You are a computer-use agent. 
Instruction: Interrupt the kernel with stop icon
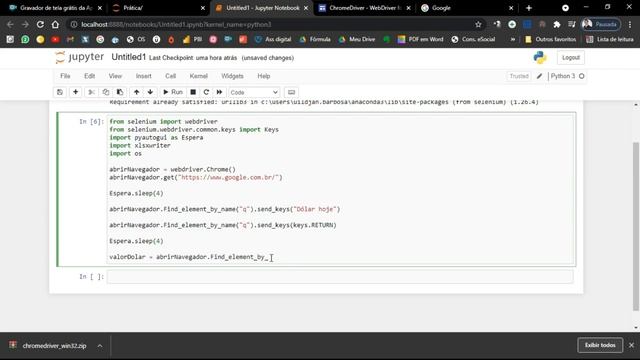[x=193, y=92]
